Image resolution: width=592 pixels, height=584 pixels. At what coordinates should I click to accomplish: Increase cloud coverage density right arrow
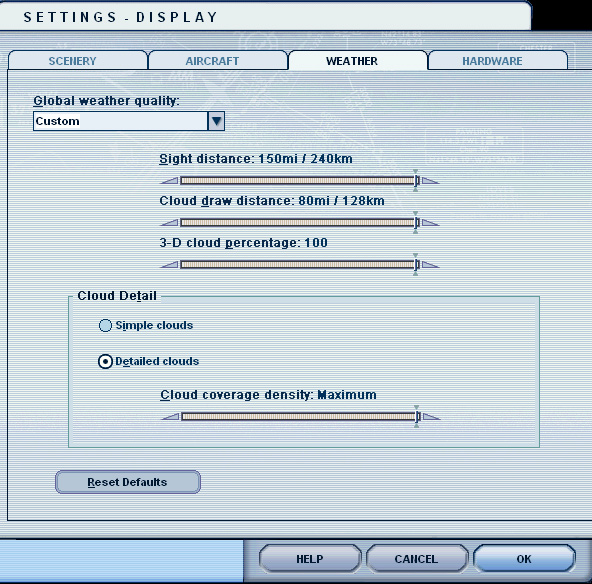(432, 417)
